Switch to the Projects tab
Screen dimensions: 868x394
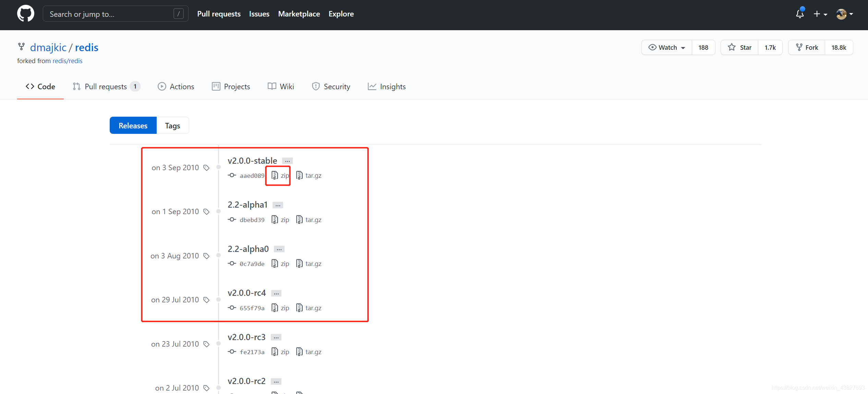231,86
